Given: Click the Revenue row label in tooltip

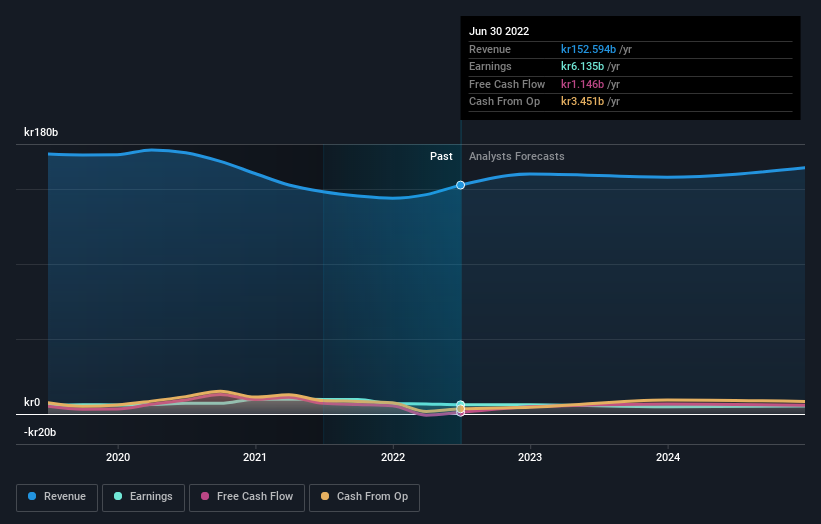Looking at the screenshot, I should click(x=490, y=49).
